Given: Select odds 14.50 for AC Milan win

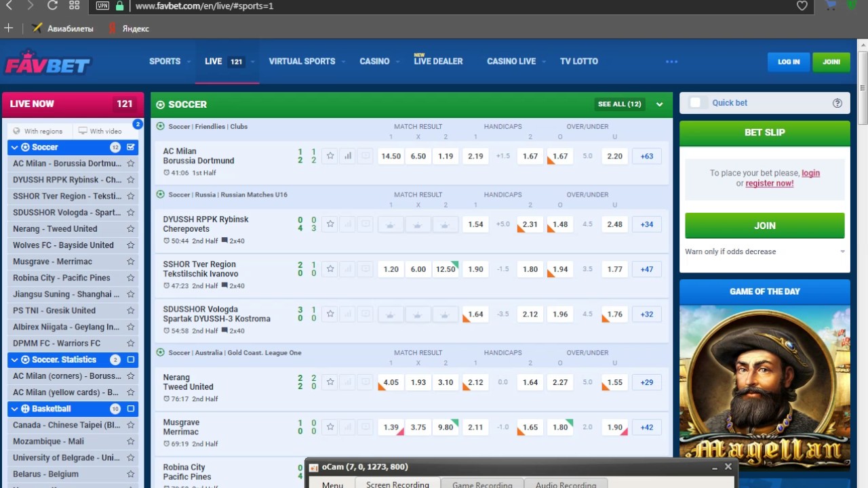Looking at the screenshot, I should (x=391, y=156).
